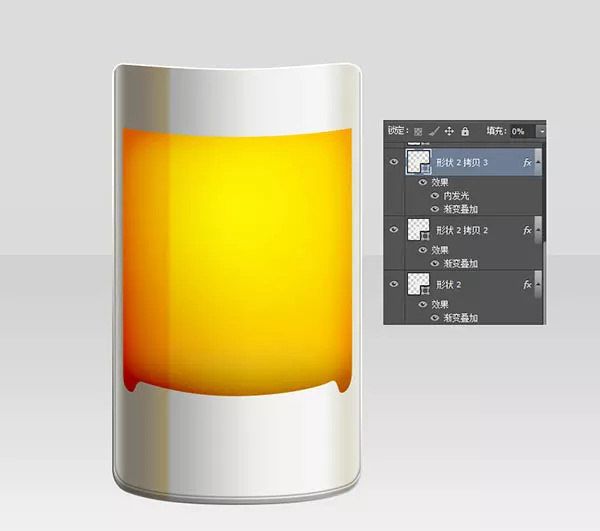
Task: Select 形状 2 拷贝 2 layer thumbnail
Action: pos(419,230)
